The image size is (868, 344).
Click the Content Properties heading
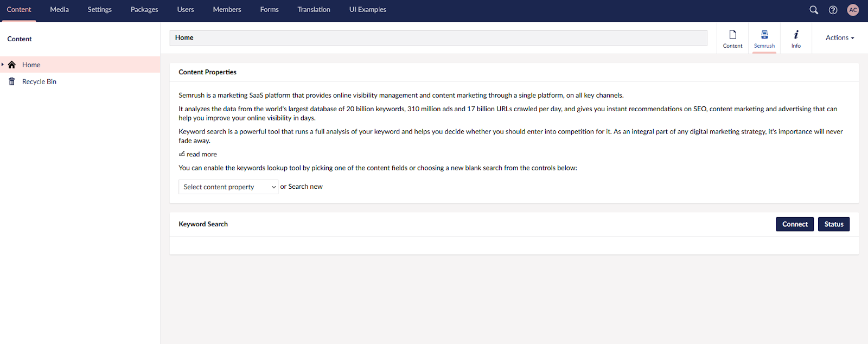click(208, 72)
